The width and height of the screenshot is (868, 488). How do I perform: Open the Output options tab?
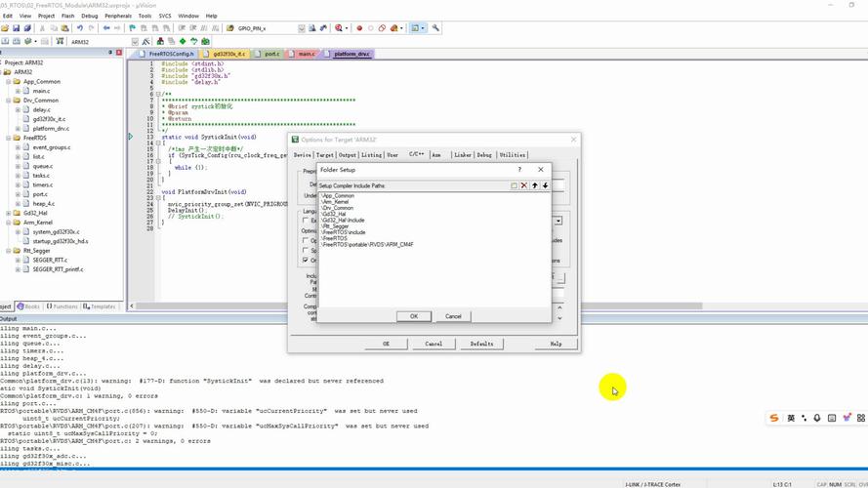click(x=347, y=155)
